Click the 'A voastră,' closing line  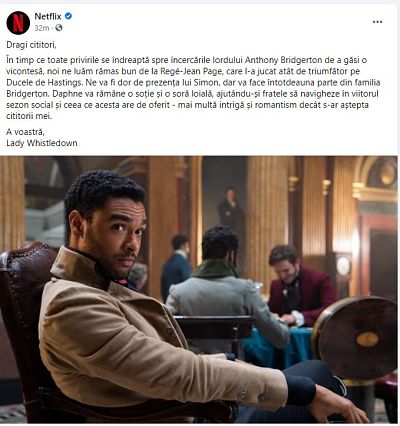[x=25, y=132]
